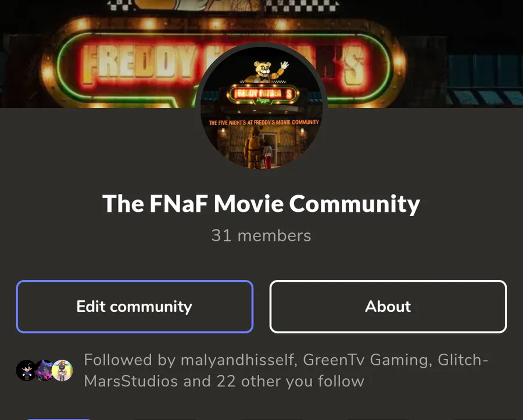Open the Edit community button
523x420 pixels.
(135, 307)
